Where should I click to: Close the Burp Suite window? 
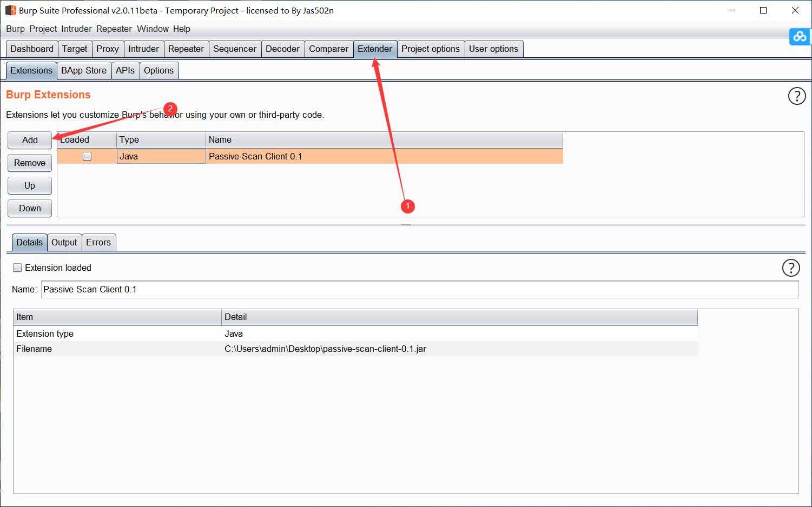[x=795, y=10]
